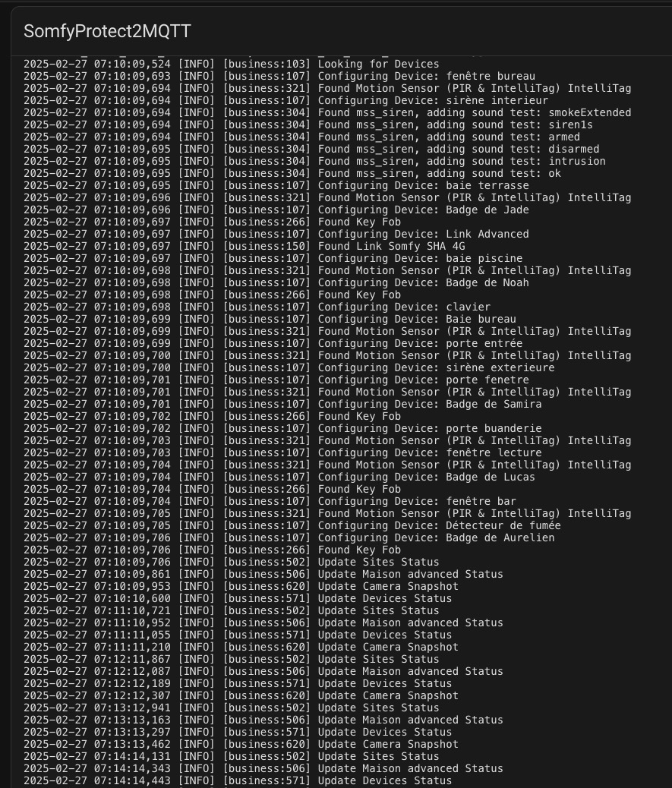
Task: Select the sirène interieur device line
Action: [x=286, y=100]
